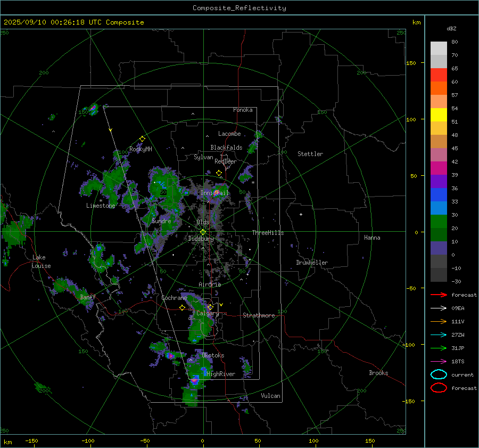Click the 'Vulcan' map label

tap(271, 396)
